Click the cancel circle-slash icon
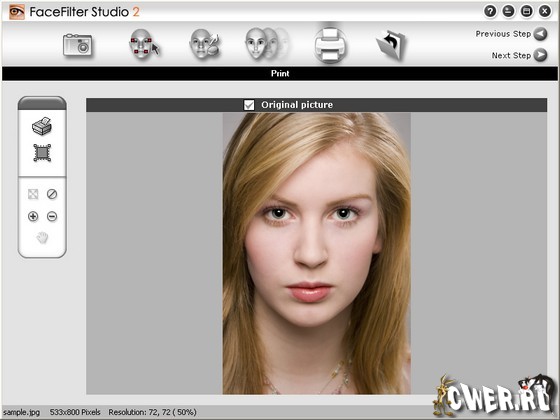 click(52, 194)
